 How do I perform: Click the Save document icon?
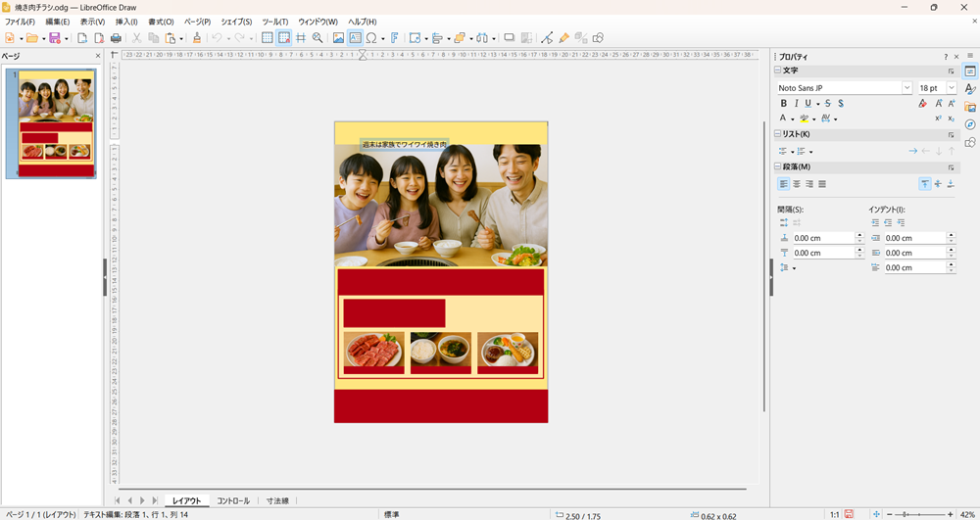pos(54,38)
